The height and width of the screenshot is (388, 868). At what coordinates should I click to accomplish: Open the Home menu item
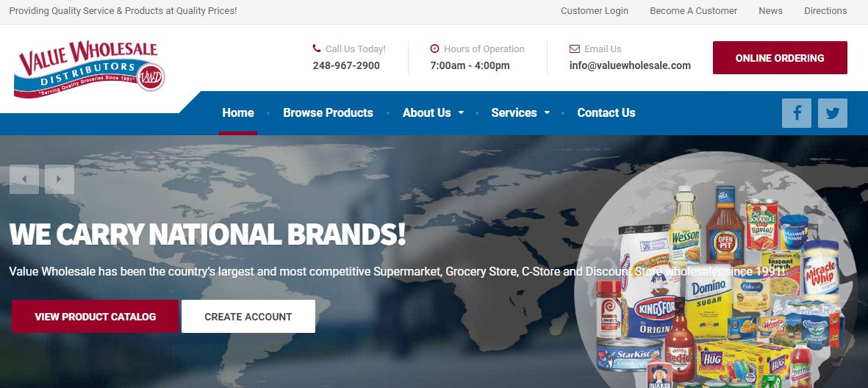click(x=238, y=113)
